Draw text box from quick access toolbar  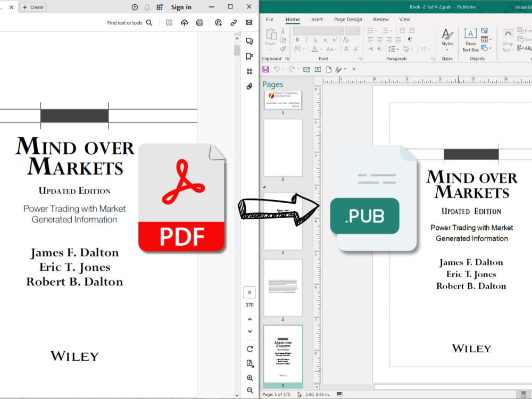318,70
